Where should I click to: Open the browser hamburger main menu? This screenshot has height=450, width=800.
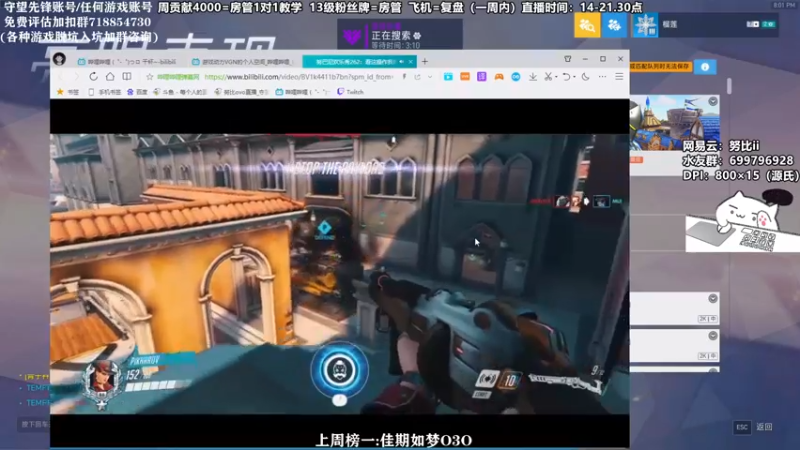(x=619, y=77)
